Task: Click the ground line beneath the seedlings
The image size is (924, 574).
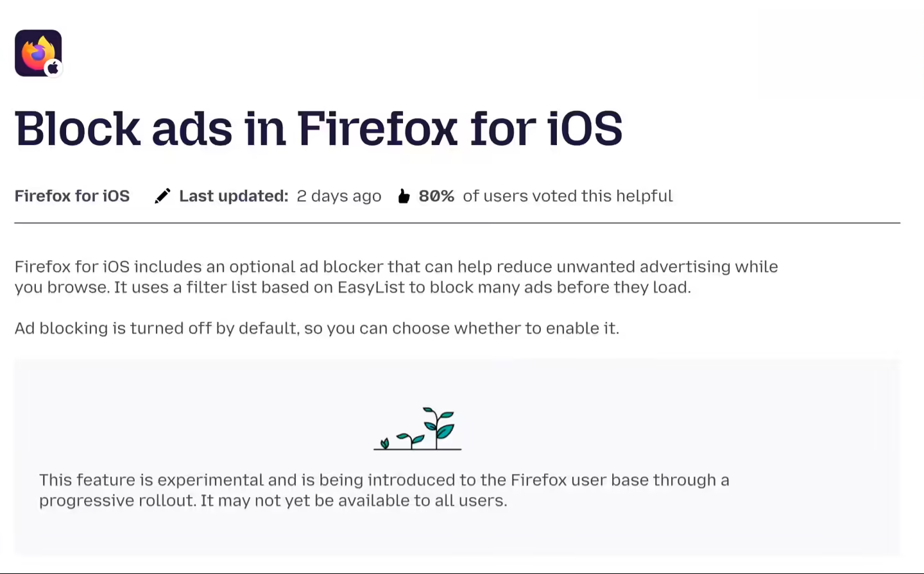Action: (418, 449)
